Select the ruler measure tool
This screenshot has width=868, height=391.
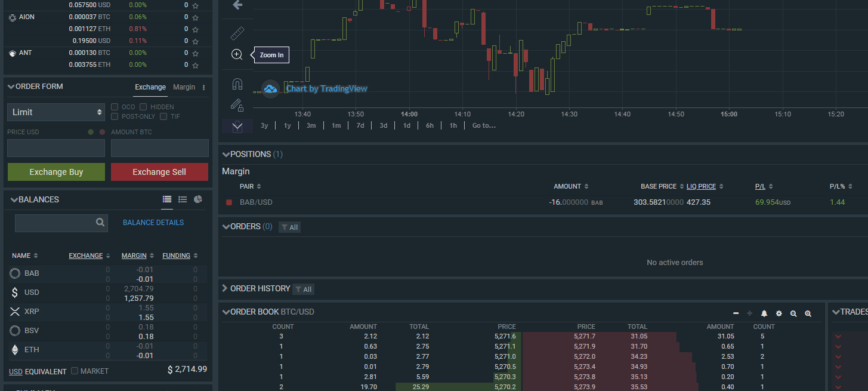point(237,33)
